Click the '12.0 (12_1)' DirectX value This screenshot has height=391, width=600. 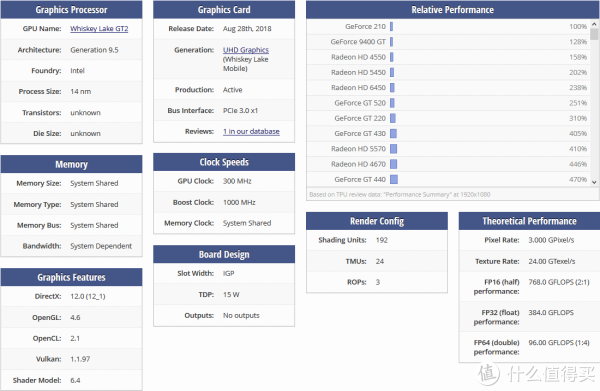coord(88,296)
